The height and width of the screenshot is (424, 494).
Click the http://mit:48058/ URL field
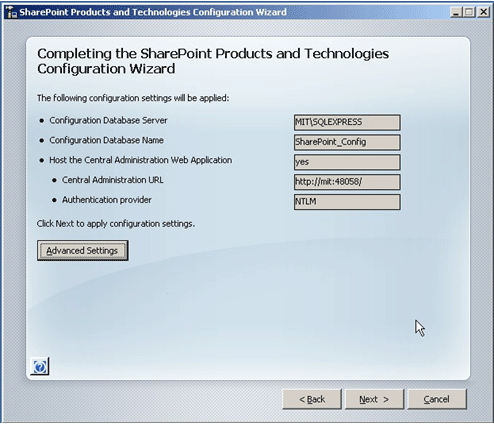click(x=347, y=182)
